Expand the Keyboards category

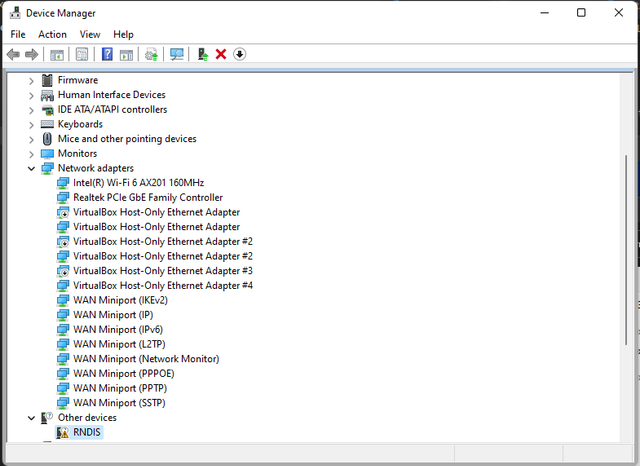(x=32, y=124)
